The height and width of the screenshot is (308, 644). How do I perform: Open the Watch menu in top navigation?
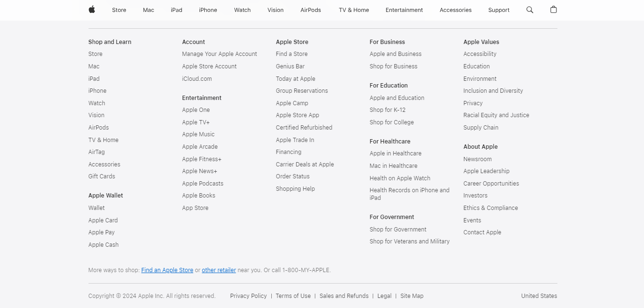coord(243,10)
